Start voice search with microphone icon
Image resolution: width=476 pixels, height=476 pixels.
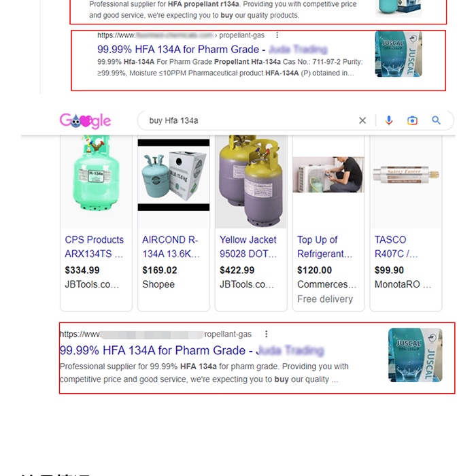point(389,120)
